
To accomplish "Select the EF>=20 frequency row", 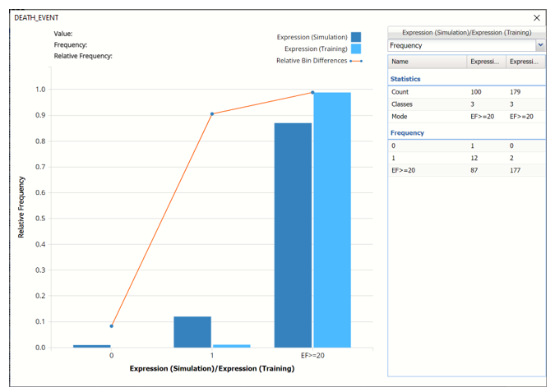I will click(466, 170).
